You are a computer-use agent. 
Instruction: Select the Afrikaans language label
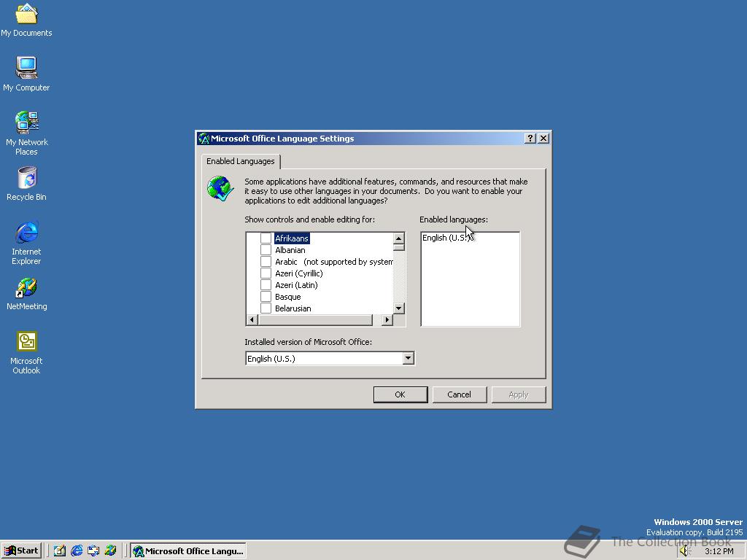click(x=292, y=238)
